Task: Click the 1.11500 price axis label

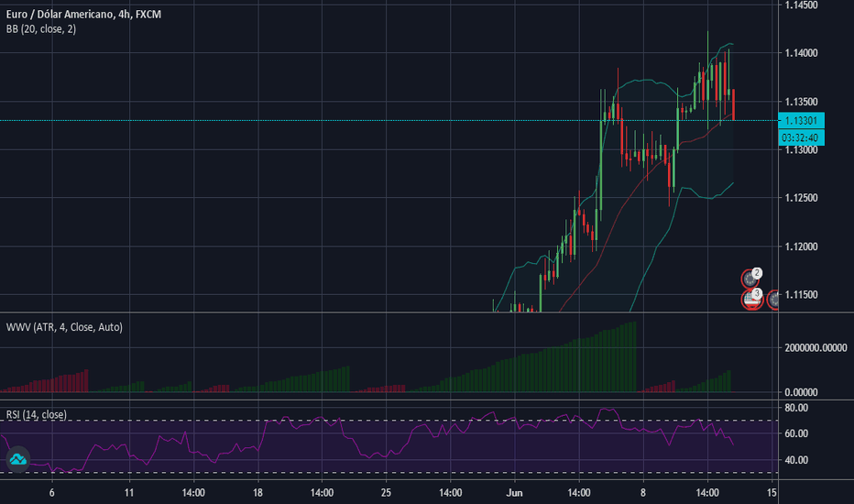Action: 801,295
